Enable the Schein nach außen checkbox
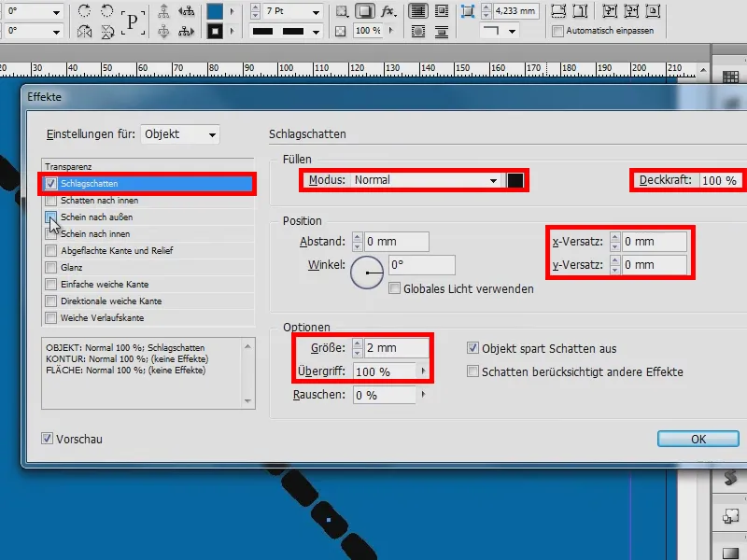Screen dimensions: 747x560 50,217
